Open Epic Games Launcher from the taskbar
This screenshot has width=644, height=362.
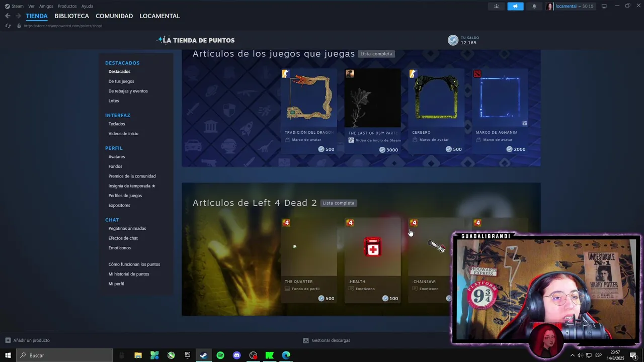click(x=187, y=355)
